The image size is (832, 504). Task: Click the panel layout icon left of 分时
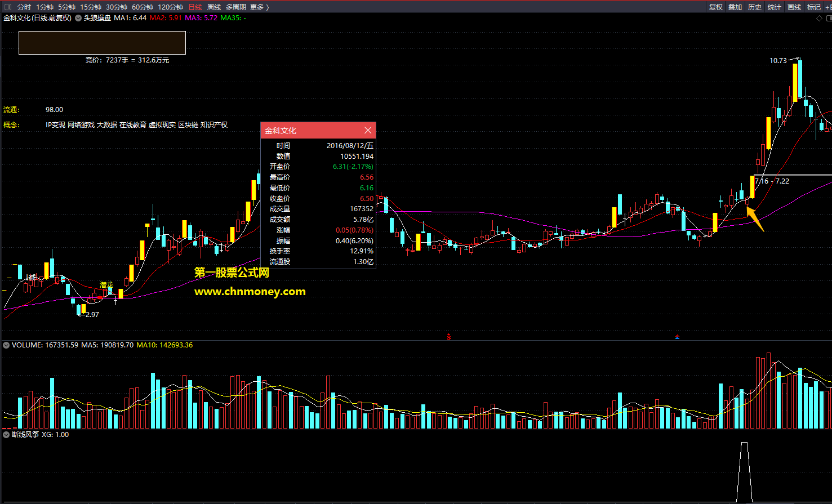click(x=7, y=7)
